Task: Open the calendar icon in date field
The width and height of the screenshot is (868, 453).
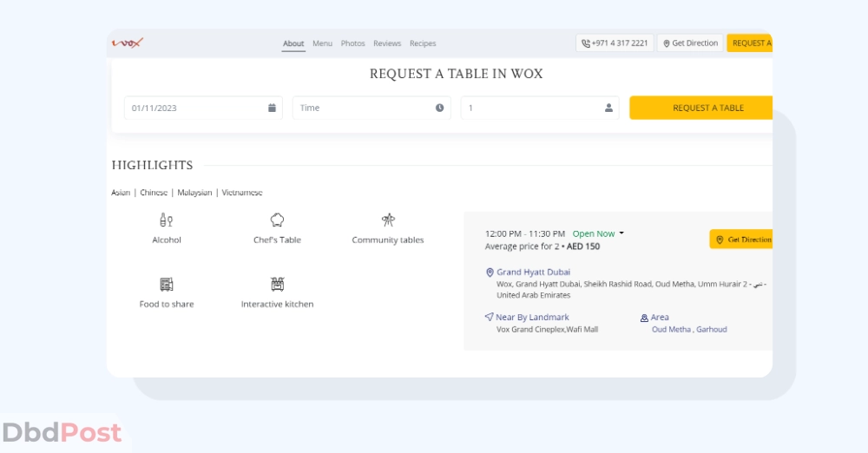Action: tap(272, 108)
